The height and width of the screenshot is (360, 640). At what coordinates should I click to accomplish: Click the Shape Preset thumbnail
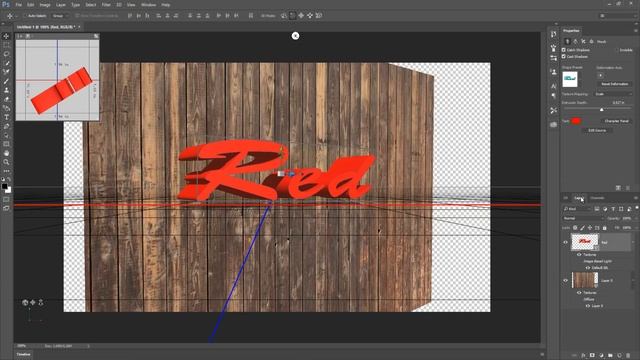pos(570,79)
